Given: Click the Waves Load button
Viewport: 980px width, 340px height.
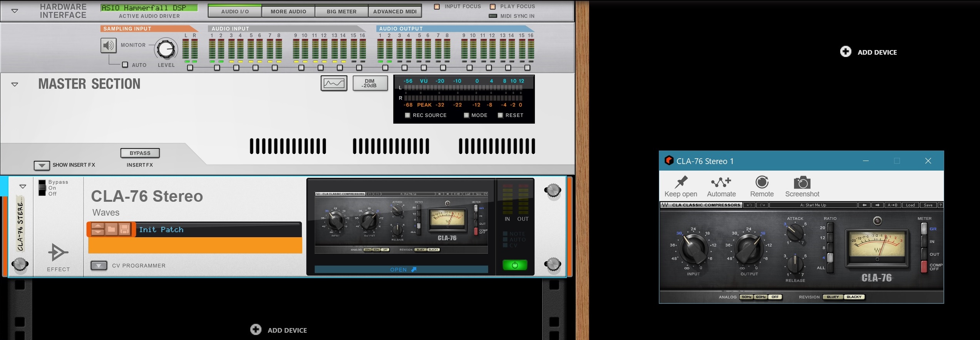Looking at the screenshot, I should coord(910,205).
